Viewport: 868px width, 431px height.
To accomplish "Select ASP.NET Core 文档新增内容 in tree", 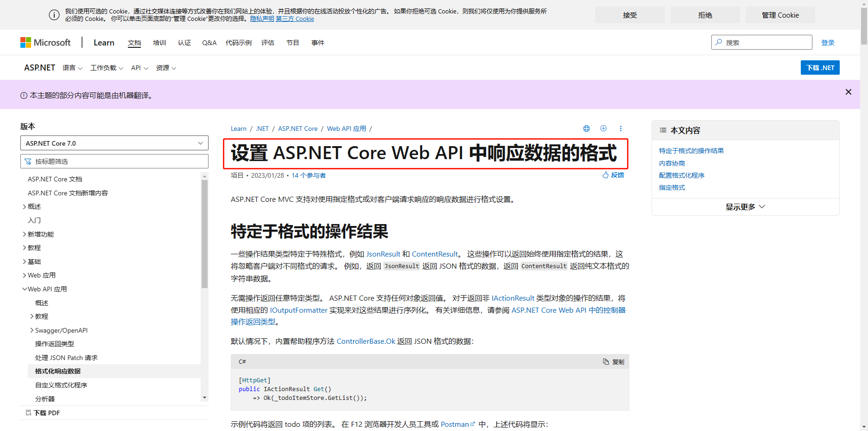I will pos(68,193).
